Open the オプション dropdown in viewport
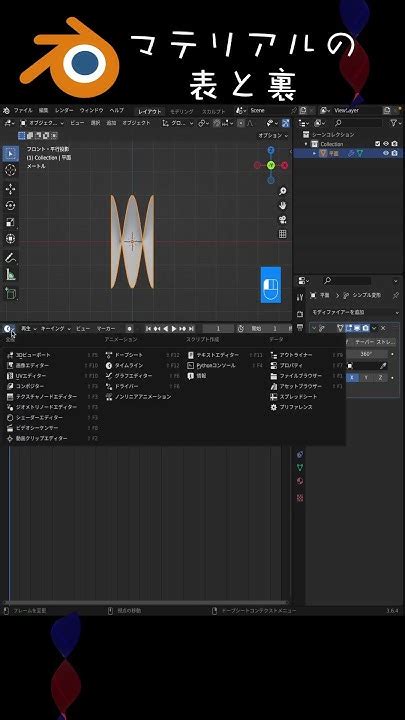405x720 pixels. point(273,136)
